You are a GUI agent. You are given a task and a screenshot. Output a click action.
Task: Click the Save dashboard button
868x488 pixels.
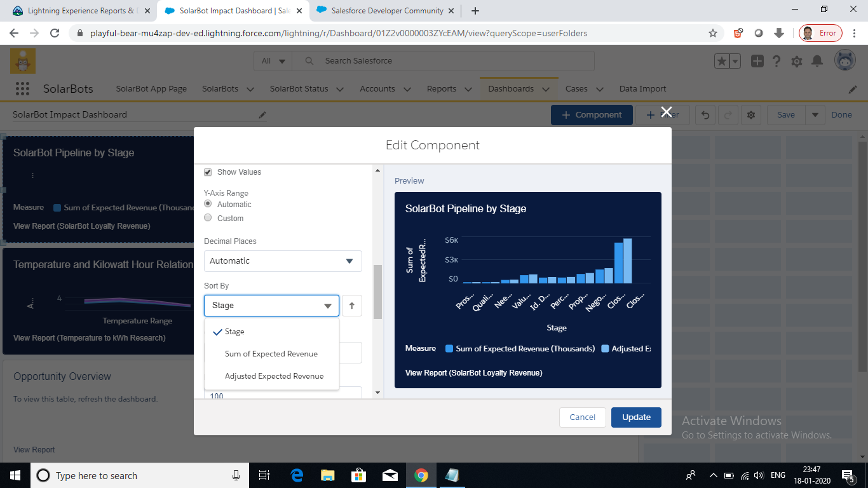click(786, 115)
